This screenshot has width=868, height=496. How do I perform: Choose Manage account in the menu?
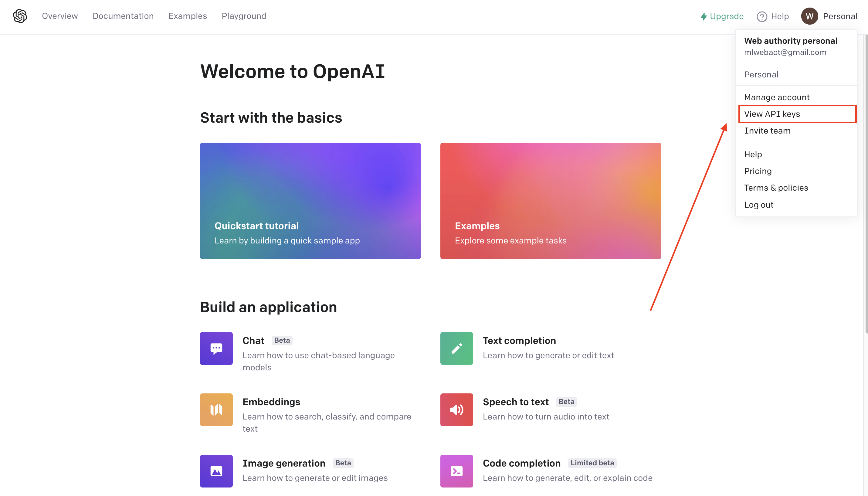click(777, 97)
